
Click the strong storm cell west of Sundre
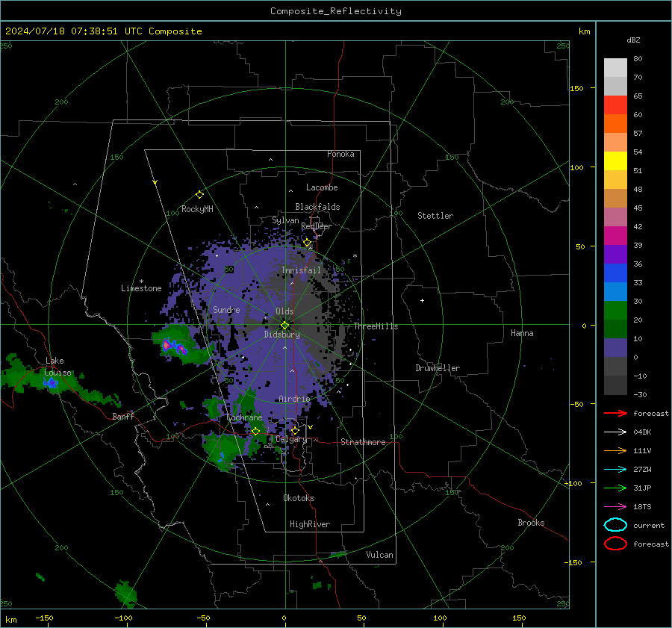point(173,346)
